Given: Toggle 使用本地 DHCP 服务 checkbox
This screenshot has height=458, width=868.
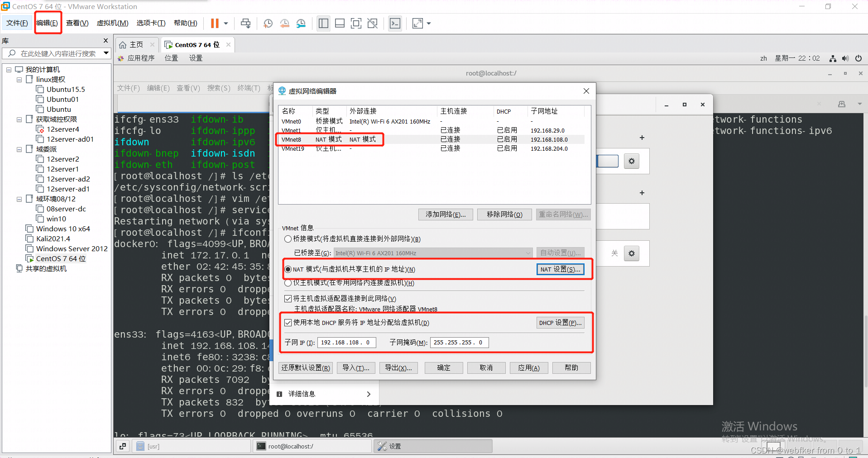Looking at the screenshot, I should (x=288, y=323).
